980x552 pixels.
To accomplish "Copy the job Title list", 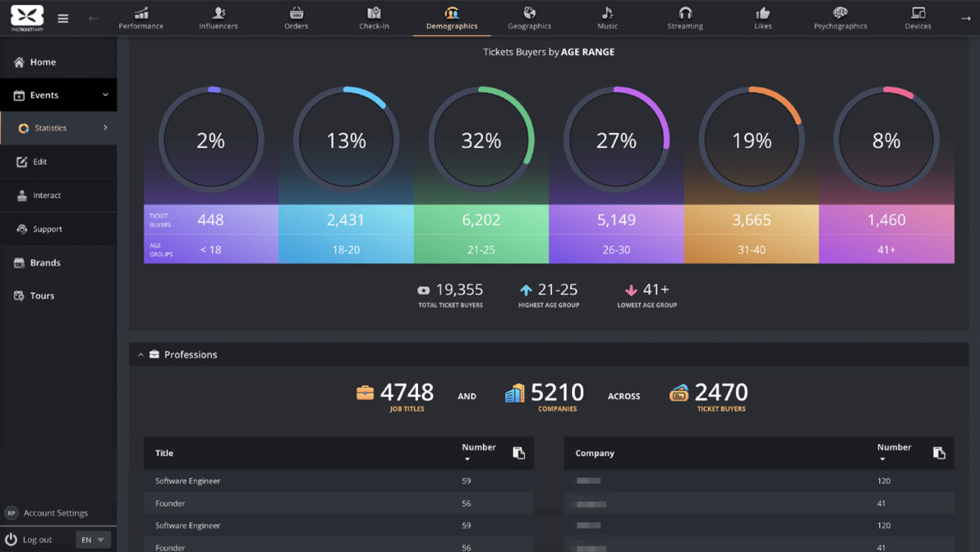I will [519, 453].
